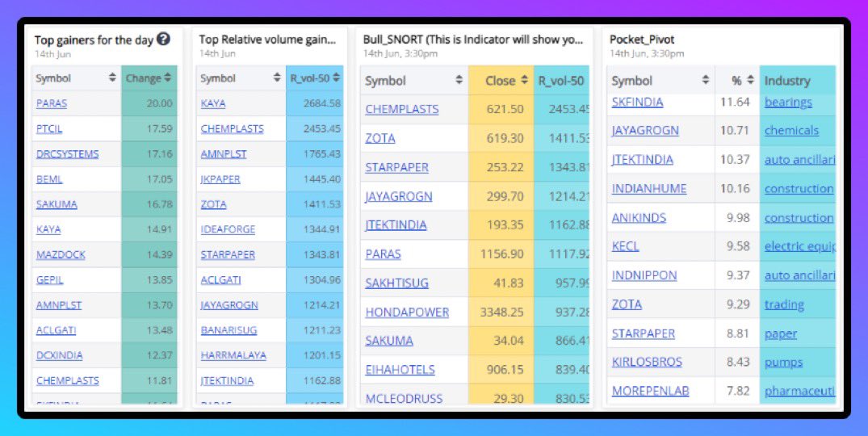Open INDNIPPON stock link
This screenshot has height=436, width=868.
(644, 275)
